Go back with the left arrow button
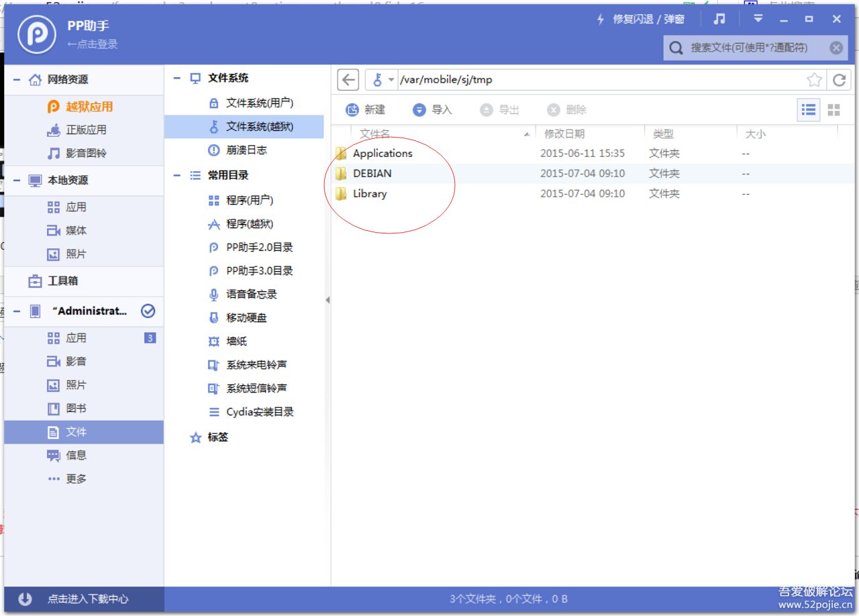This screenshot has height=616, width=859. [348, 80]
